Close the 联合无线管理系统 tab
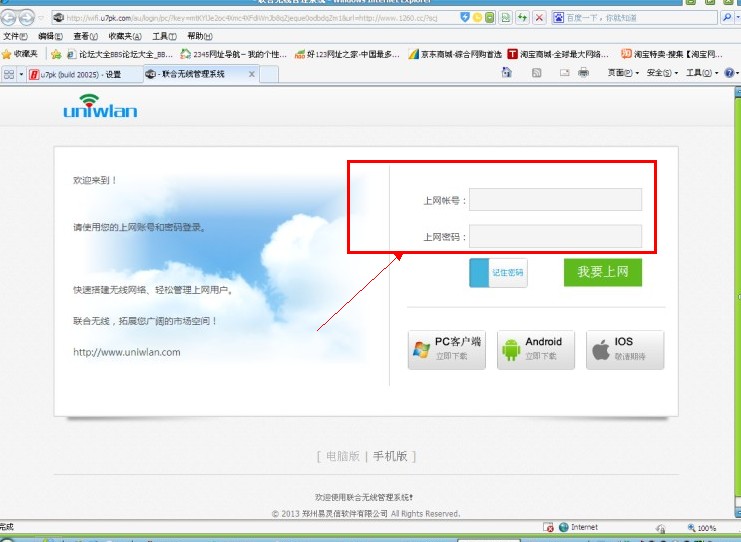Viewport: 741px width, 542px height. pos(252,74)
